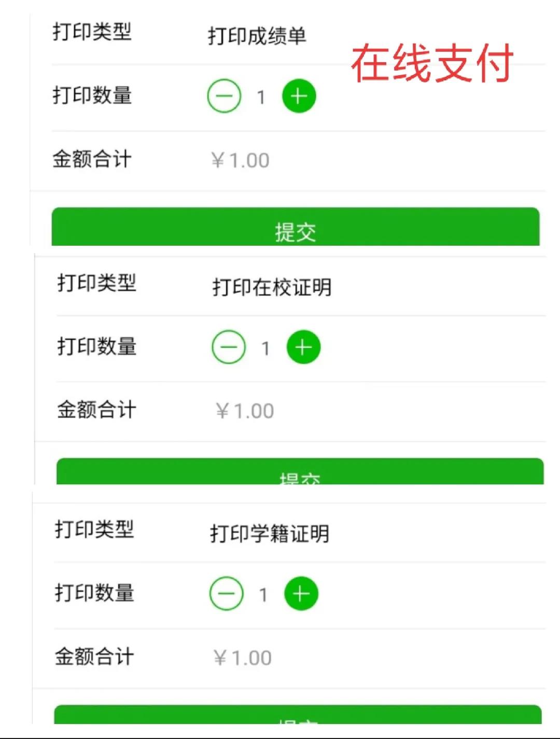Click the 打印数量 label in first section
560x739 pixels.
(x=92, y=95)
